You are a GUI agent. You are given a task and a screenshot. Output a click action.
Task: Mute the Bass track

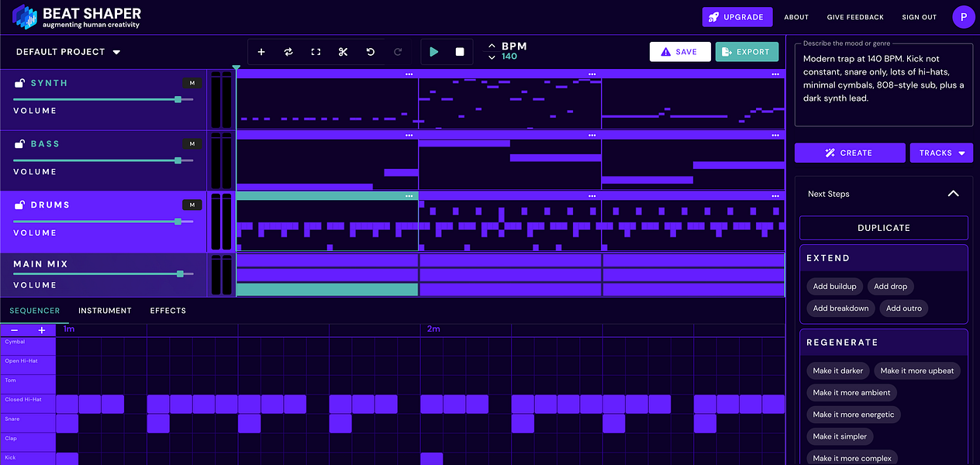[x=192, y=144]
